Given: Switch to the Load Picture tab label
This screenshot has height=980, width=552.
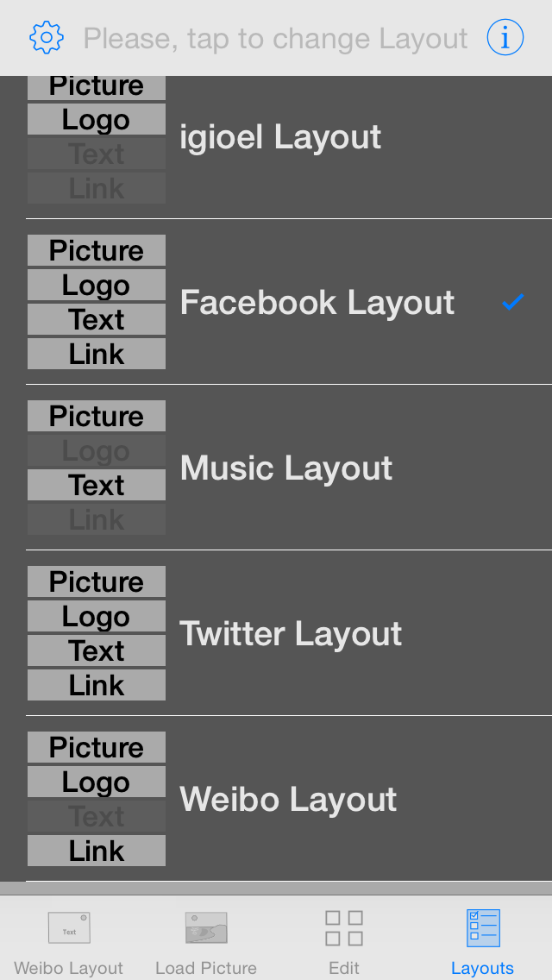Looking at the screenshot, I should (206, 968).
